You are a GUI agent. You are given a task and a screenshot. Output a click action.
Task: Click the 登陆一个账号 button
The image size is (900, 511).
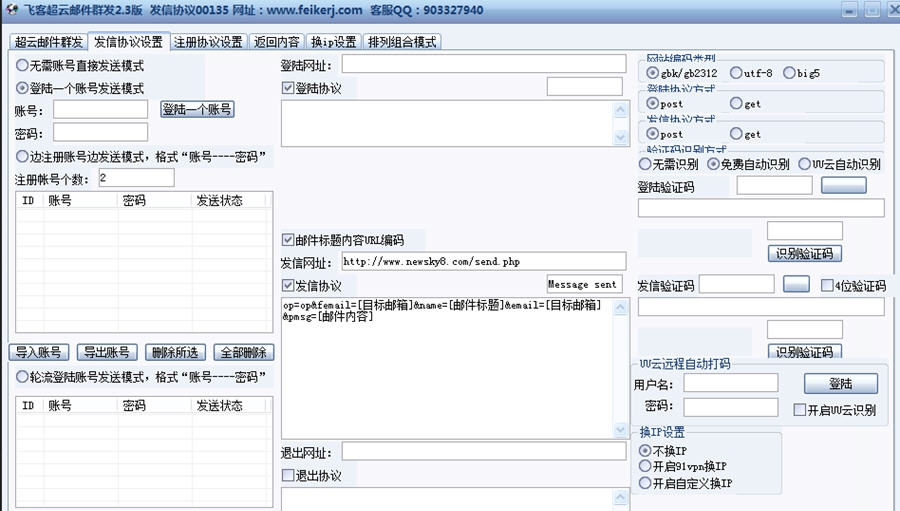(197, 109)
